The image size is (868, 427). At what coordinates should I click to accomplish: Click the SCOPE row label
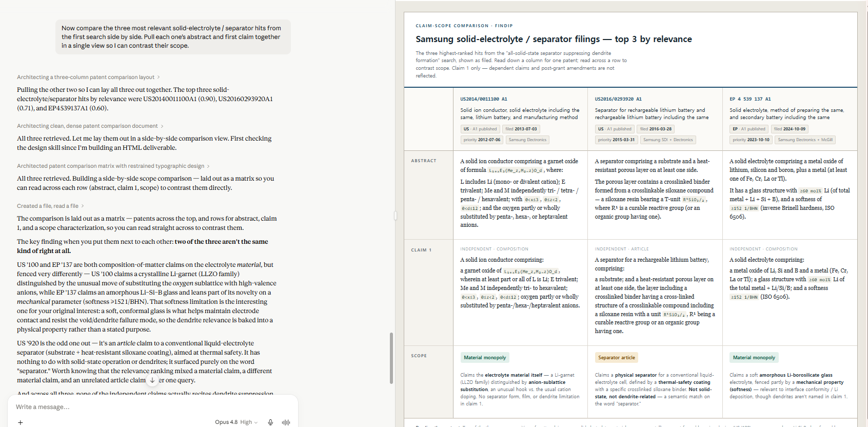[x=419, y=356]
